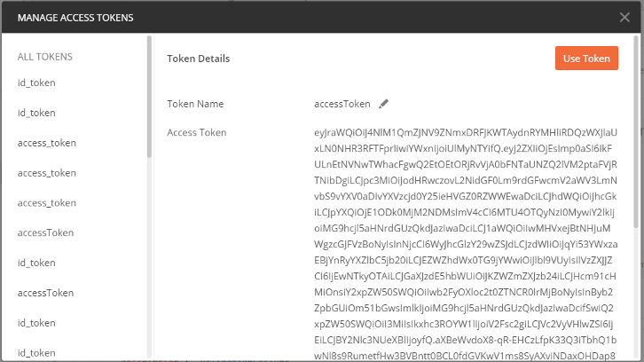Image resolution: width=644 pixels, height=362 pixels.
Task: Close the Manage Access Tokens dialog
Action: coord(624,16)
